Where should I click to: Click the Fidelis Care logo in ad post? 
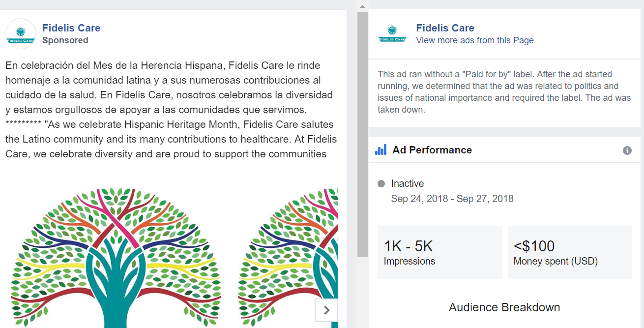21,34
